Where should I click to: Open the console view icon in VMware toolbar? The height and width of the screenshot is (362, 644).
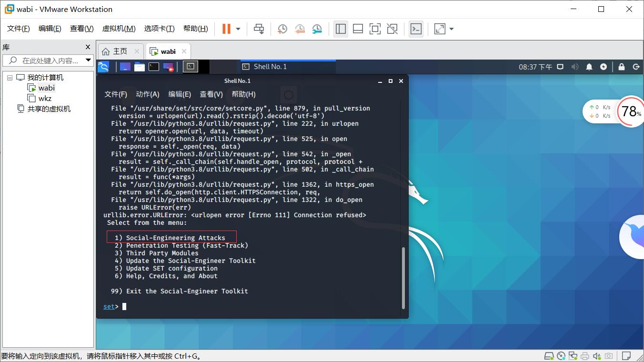[416, 29]
